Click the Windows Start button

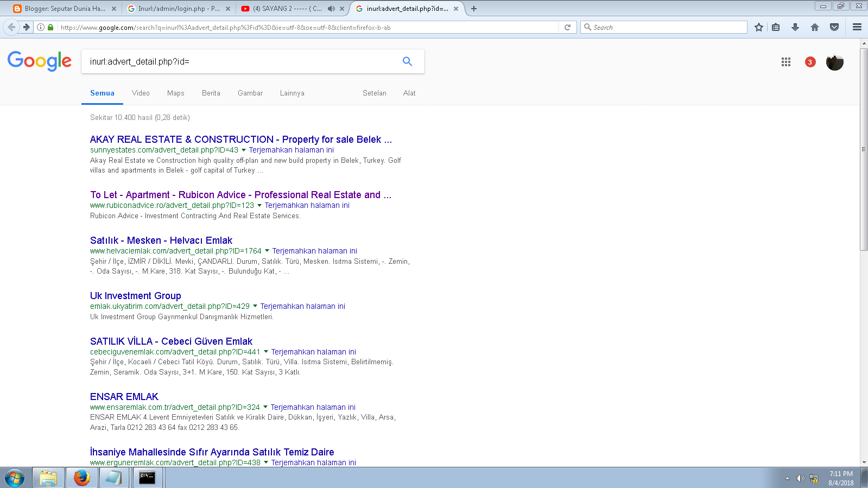pyautogui.click(x=15, y=478)
